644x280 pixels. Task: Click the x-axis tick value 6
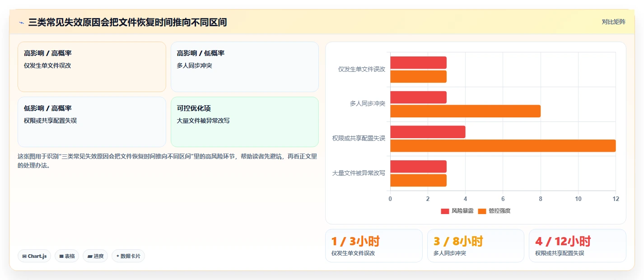503,199
